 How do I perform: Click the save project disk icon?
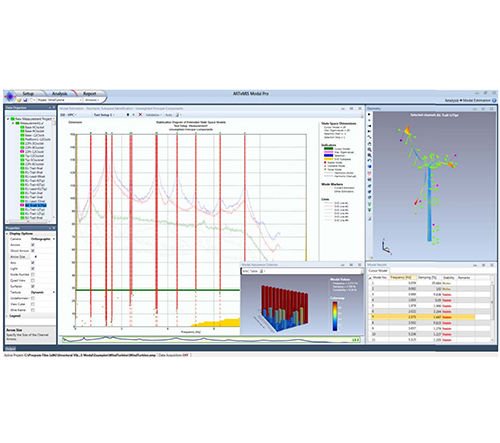pyautogui.click(x=25, y=100)
